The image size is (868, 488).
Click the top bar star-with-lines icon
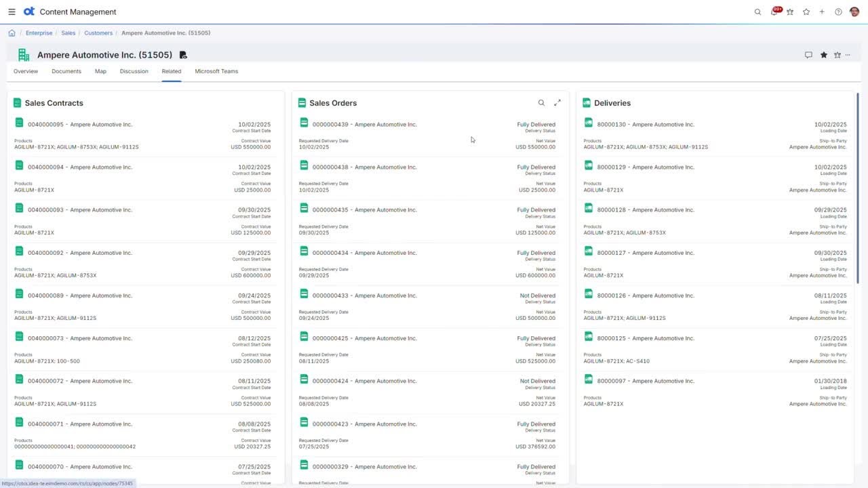790,12
